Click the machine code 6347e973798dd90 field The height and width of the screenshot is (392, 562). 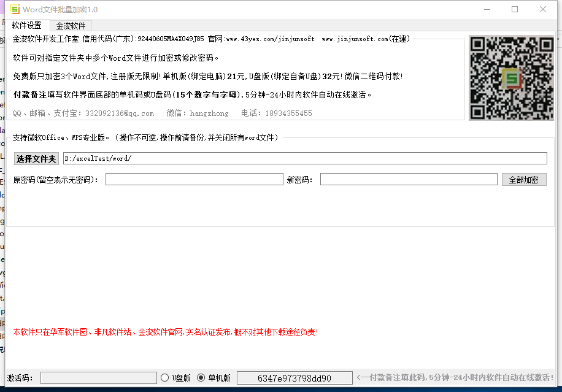[x=294, y=378]
